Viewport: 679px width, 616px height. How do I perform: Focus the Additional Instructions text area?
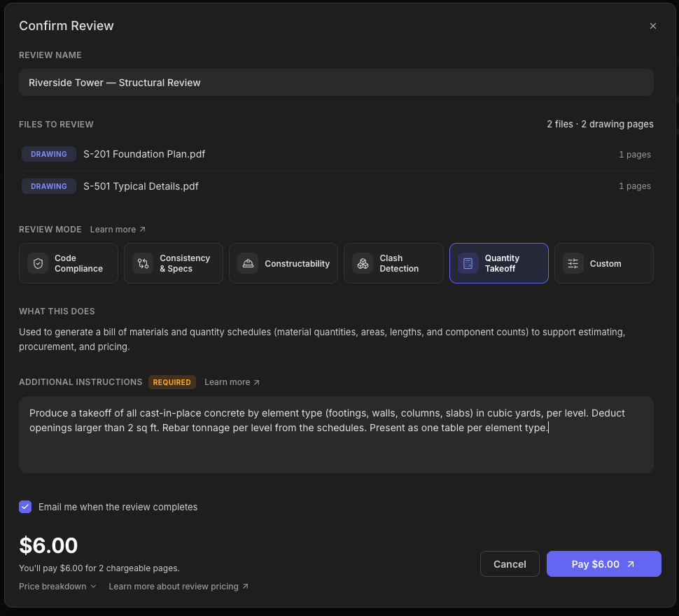336,435
